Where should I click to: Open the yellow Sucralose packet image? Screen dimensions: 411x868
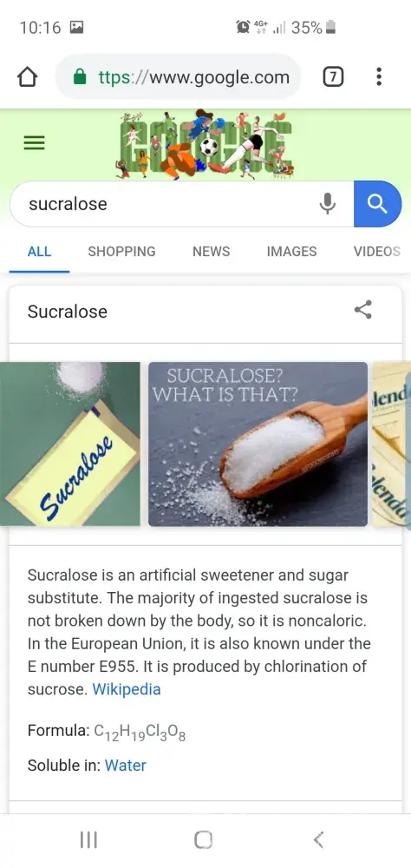click(x=69, y=444)
